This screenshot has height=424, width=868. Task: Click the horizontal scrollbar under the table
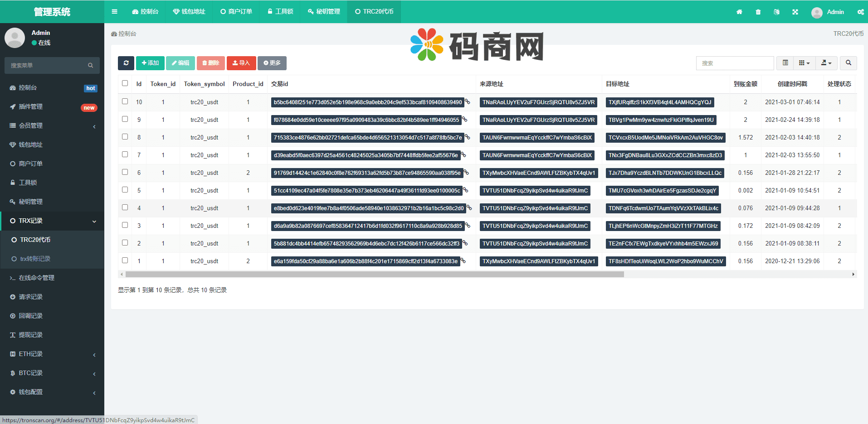[375, 274]
